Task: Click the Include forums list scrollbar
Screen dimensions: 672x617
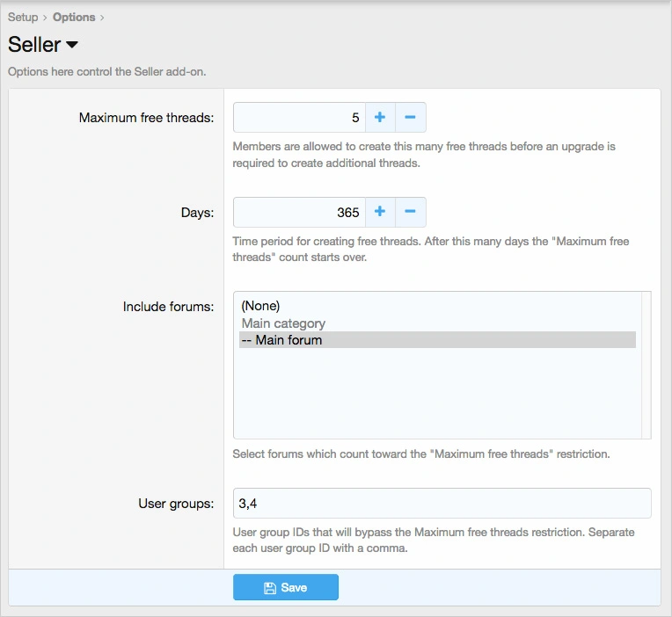Action: (x=646, y=365)
